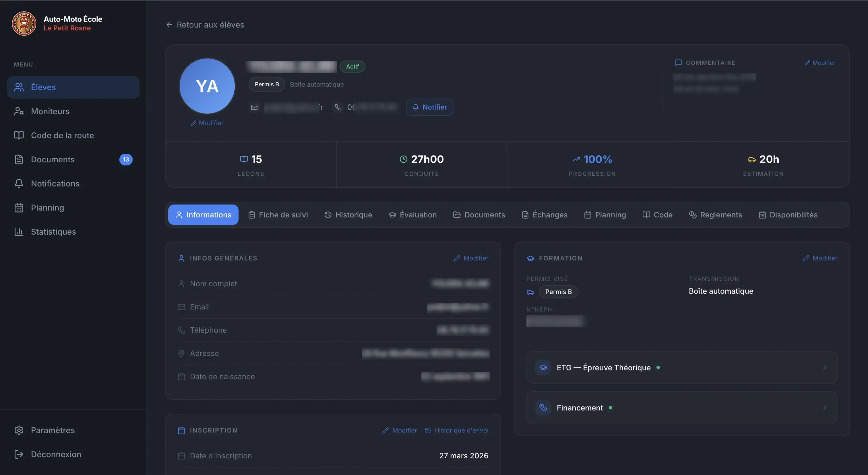This screenshot has height=475, width=868.
Task: Click the car icon beside Permis visé
Action: 530,292
